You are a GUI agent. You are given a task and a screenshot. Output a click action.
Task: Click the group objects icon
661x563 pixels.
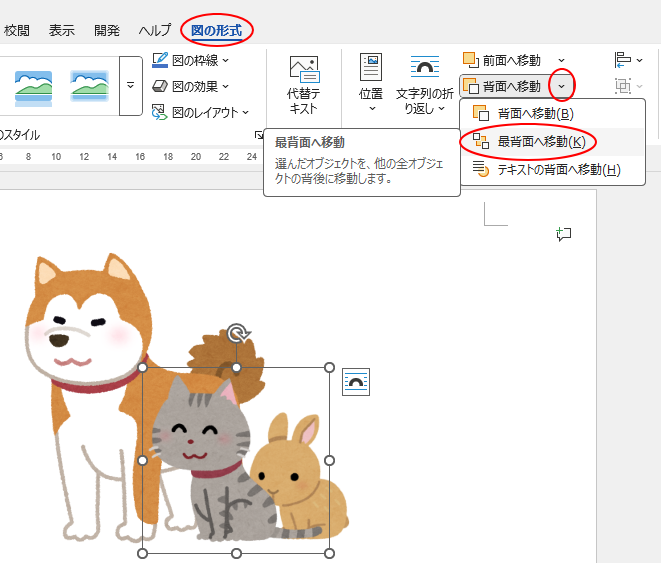click(x=623, y=86)
